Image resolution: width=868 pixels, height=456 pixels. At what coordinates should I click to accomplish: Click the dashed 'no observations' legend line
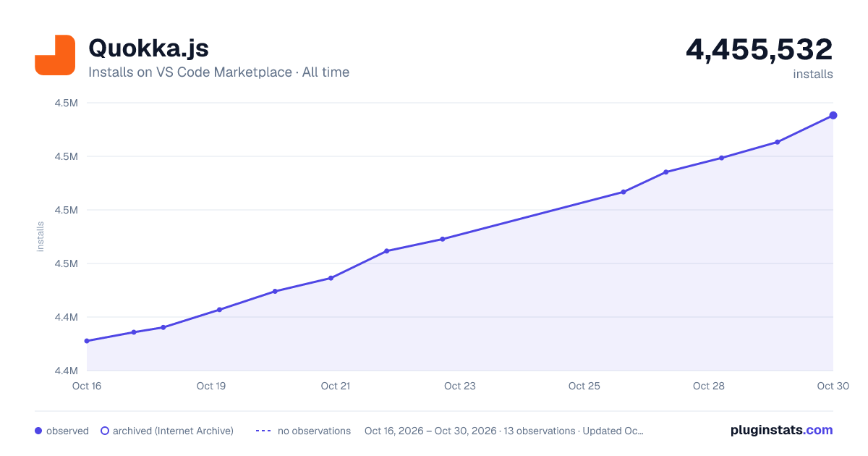tap(263, 431)
